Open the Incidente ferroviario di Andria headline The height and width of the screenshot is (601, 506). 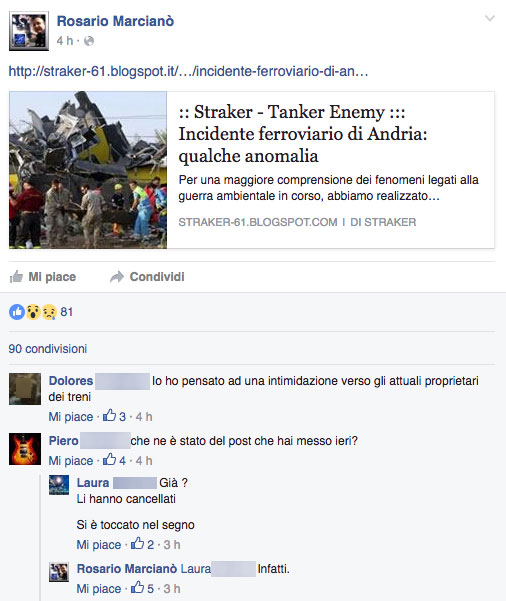click(303, 134)
